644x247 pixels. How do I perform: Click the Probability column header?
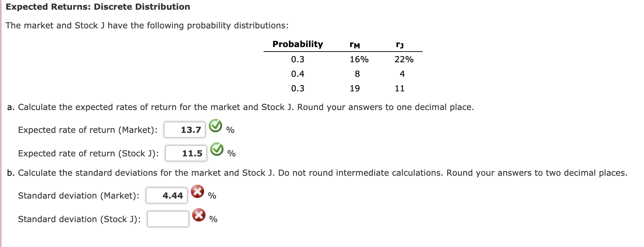pyautogui.click(x=297, y=44)
